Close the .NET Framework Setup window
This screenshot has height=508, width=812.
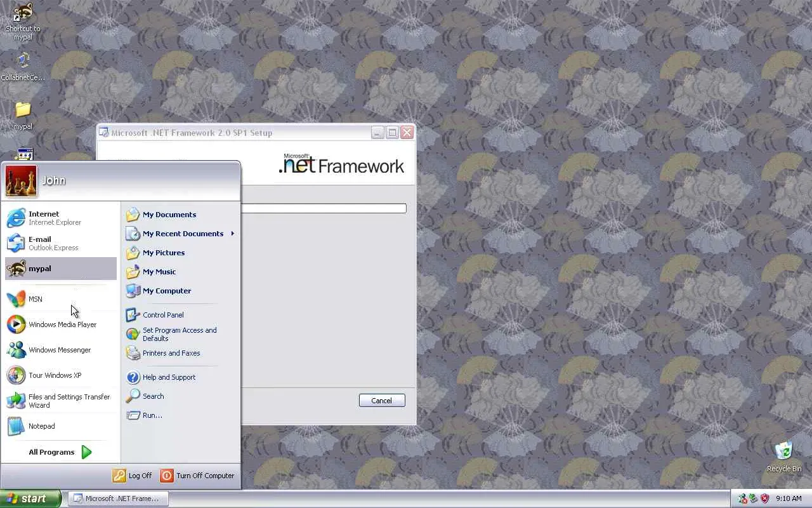coord(407,133)
